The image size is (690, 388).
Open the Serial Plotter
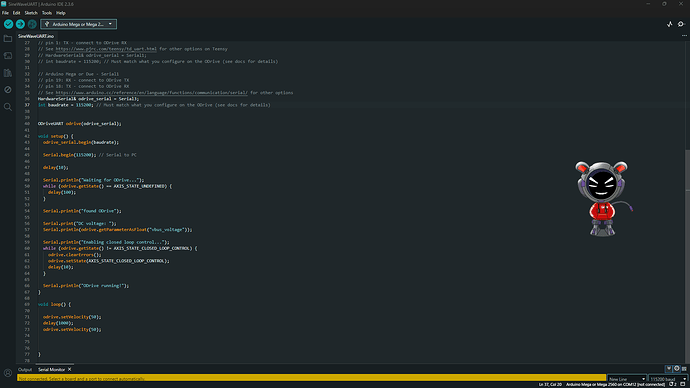coord(669,24)
